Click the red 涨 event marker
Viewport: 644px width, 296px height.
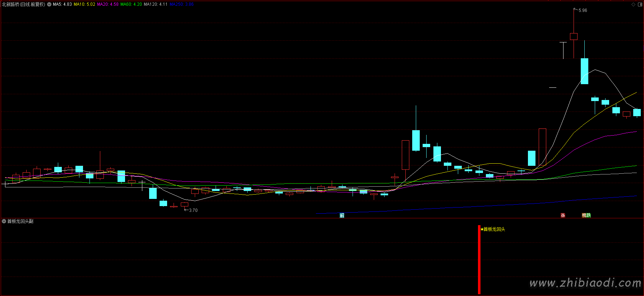pos(563,215)
